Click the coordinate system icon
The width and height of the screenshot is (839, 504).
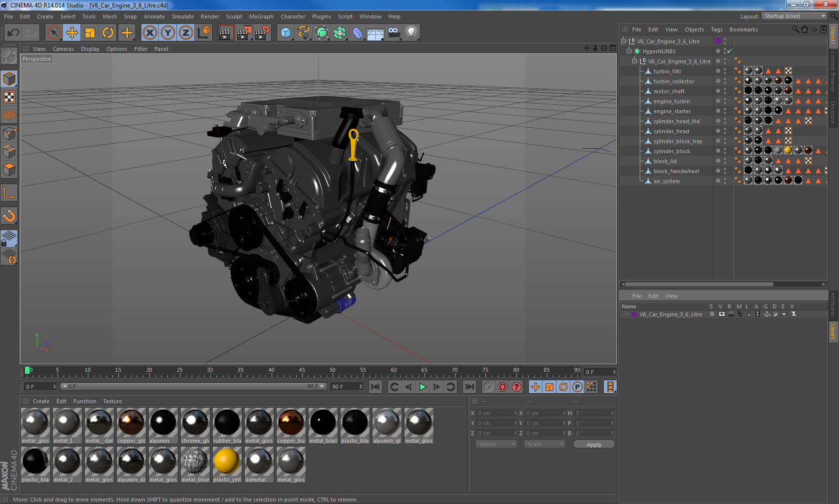204,33
